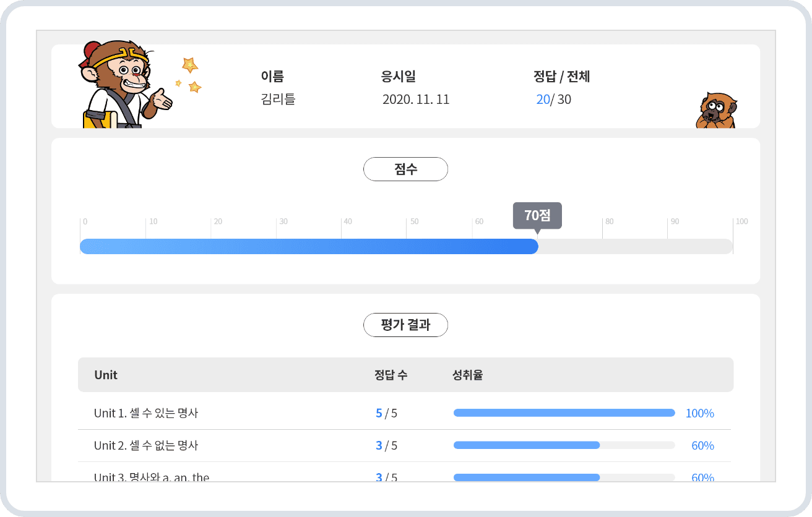Click the 20/30 correct answers count

[x=553, y=99]
